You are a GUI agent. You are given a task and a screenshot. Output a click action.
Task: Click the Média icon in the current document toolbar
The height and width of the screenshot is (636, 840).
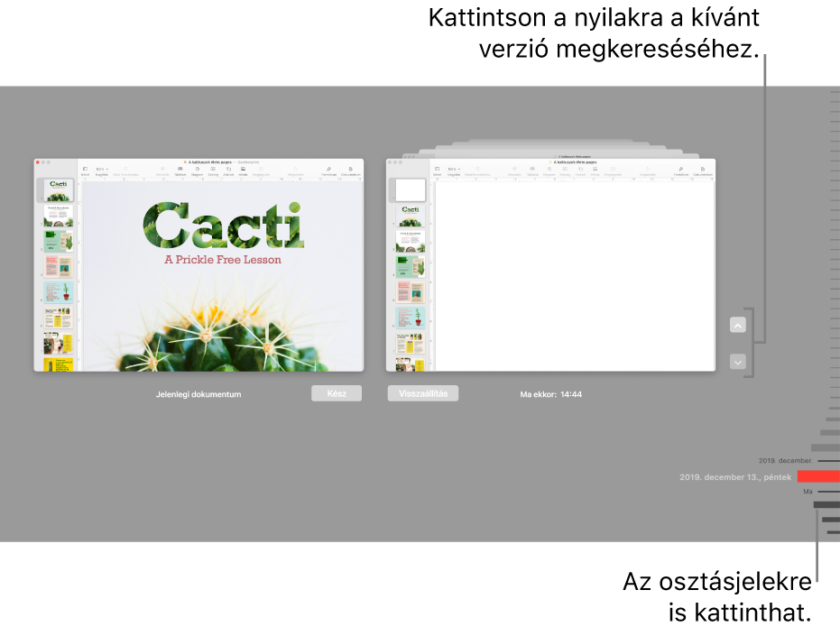243,169
